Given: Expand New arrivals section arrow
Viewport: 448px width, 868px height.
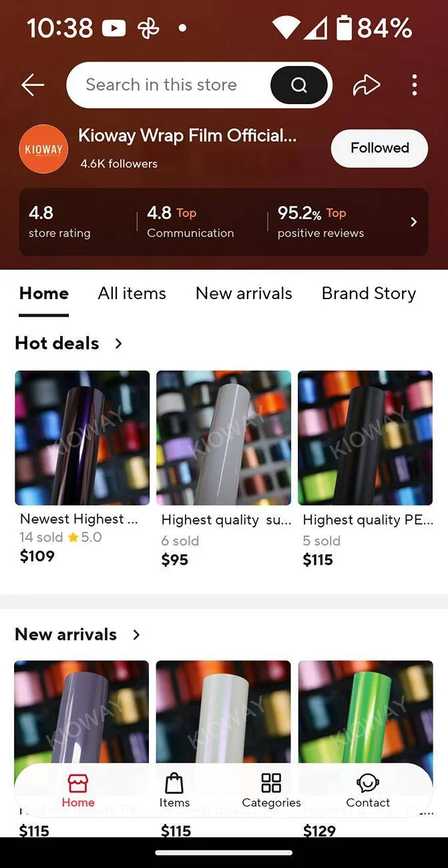Looking at the screenshot, I should point(136,634).
